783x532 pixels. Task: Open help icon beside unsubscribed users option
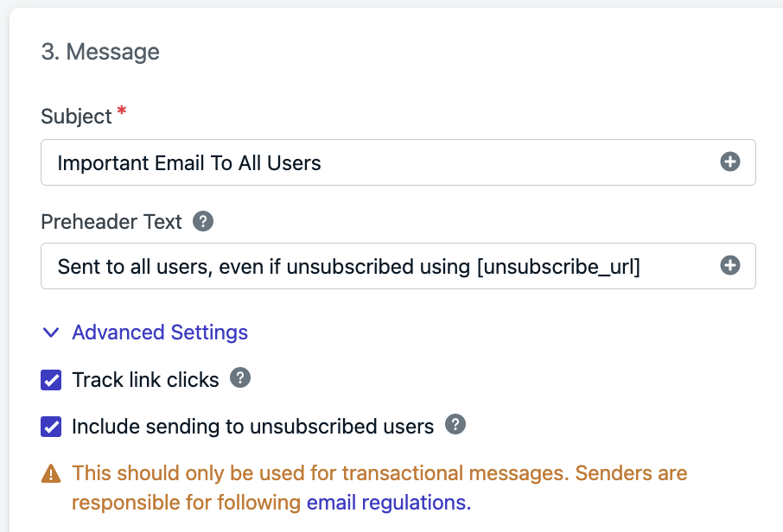[x=455, y=424]
